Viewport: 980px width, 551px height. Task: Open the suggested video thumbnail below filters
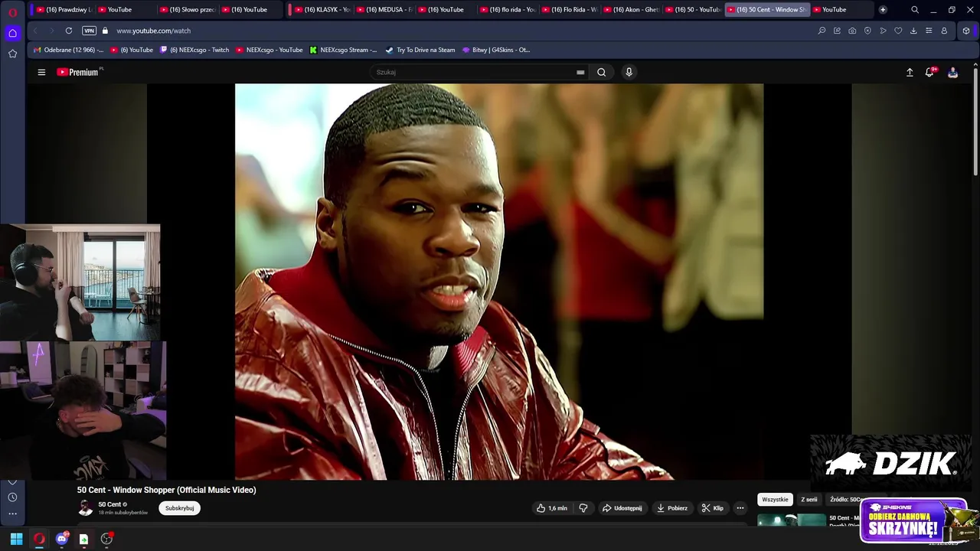tap(792, 520)
